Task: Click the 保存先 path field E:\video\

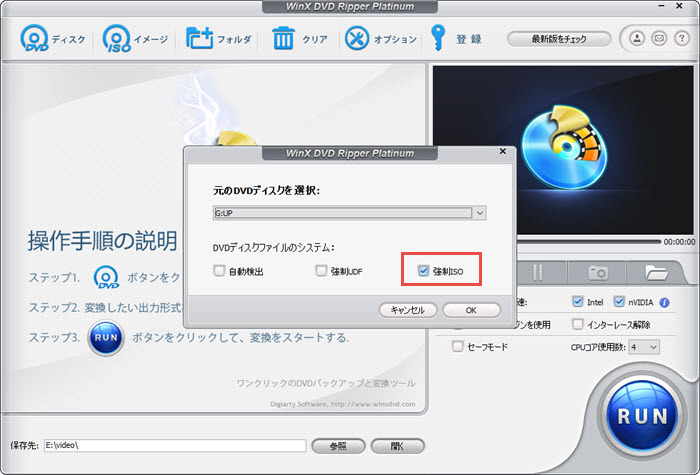Action: 175,445
